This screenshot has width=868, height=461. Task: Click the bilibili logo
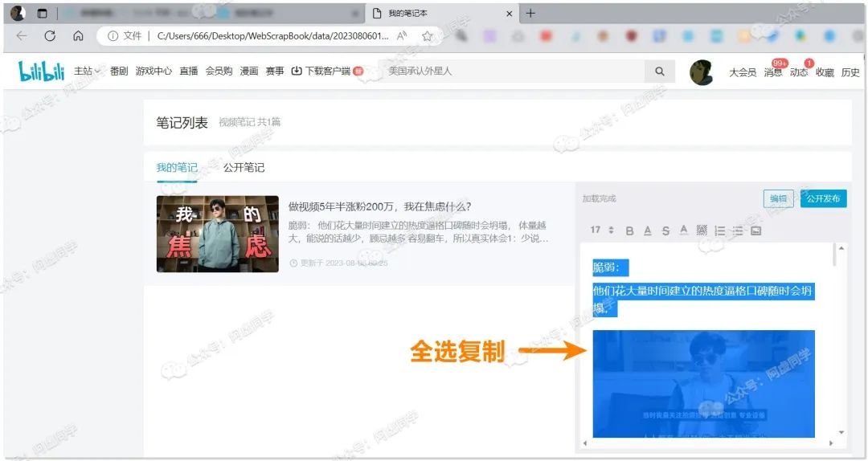42,71
